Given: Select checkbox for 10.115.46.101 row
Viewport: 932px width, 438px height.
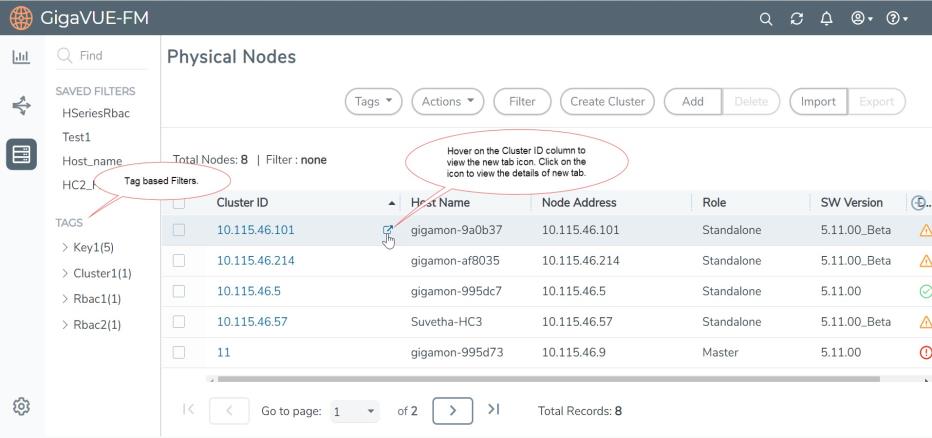Looking at the screenshot, I should click(179, 230).
